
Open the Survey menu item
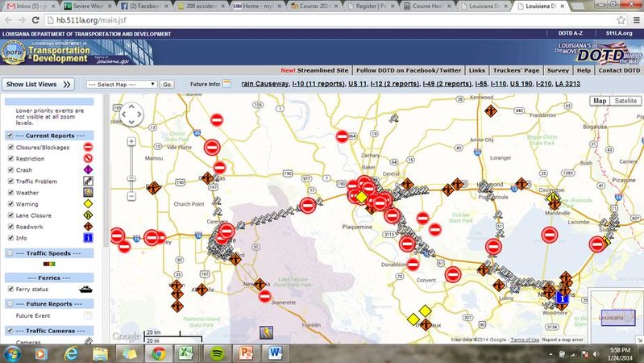pyautogui.click(x=558, y=70)
